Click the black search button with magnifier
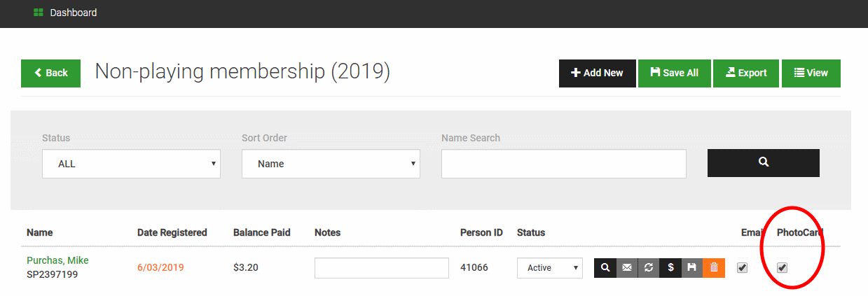The height and width of the screenshot is (296, 868). coord(764,163)
